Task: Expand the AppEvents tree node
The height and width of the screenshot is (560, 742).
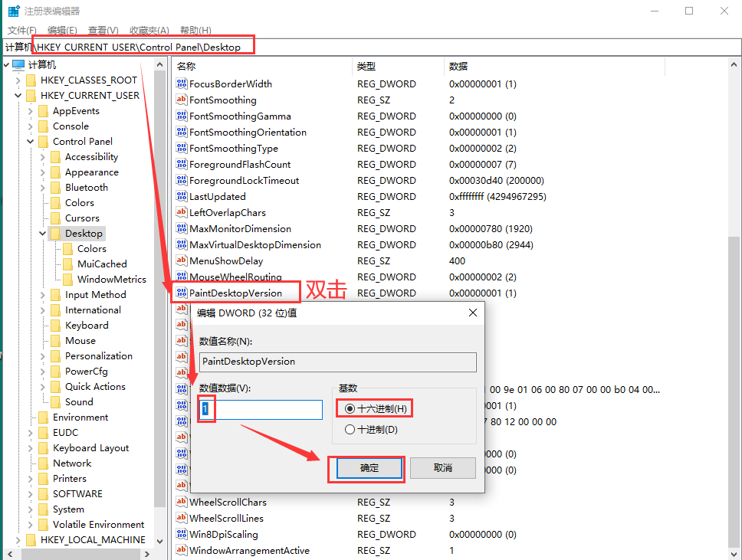Action: point(31,111)
